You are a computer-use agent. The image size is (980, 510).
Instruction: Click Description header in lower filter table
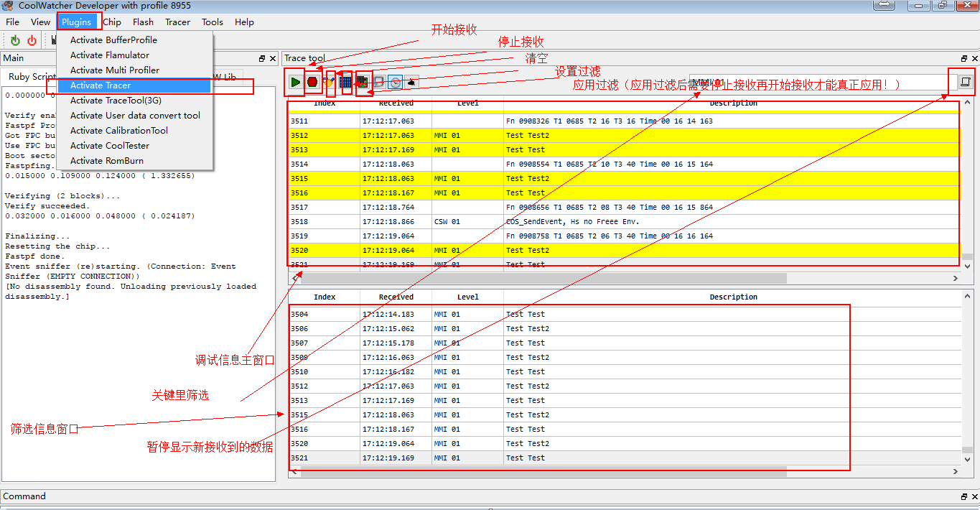point(733,297)
